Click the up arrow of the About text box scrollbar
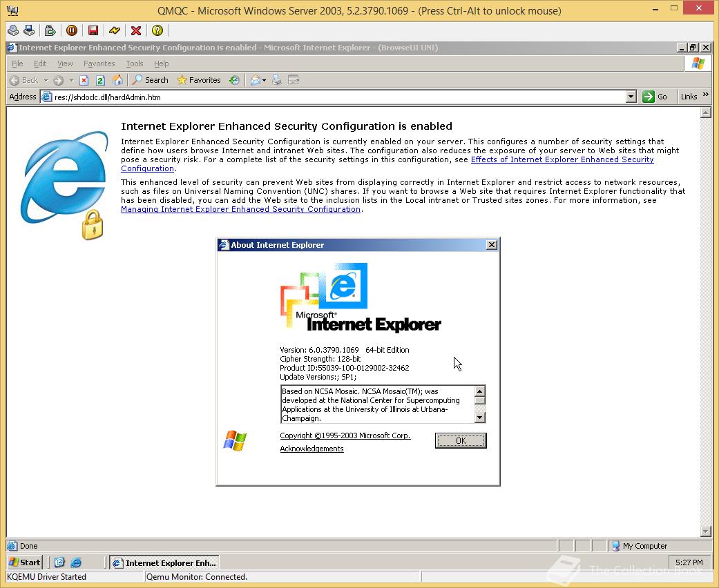Screen dimensions: 719x588 [x=479, y=391]
